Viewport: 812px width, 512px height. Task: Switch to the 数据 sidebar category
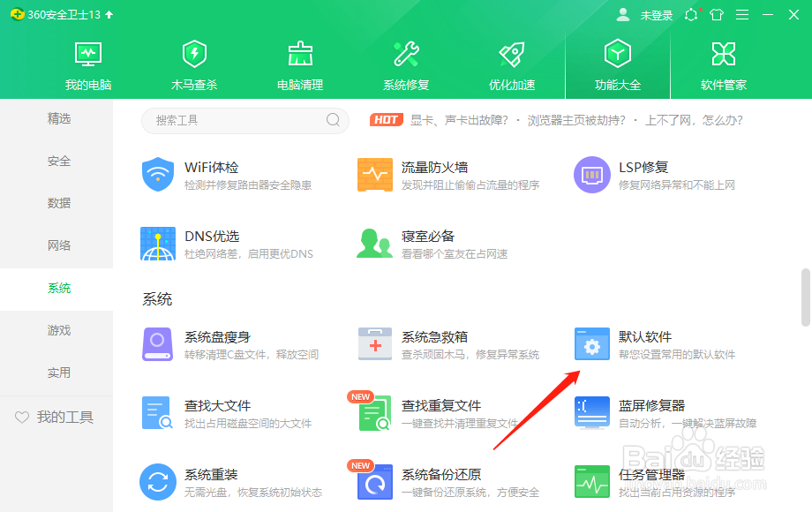point(59,203)
